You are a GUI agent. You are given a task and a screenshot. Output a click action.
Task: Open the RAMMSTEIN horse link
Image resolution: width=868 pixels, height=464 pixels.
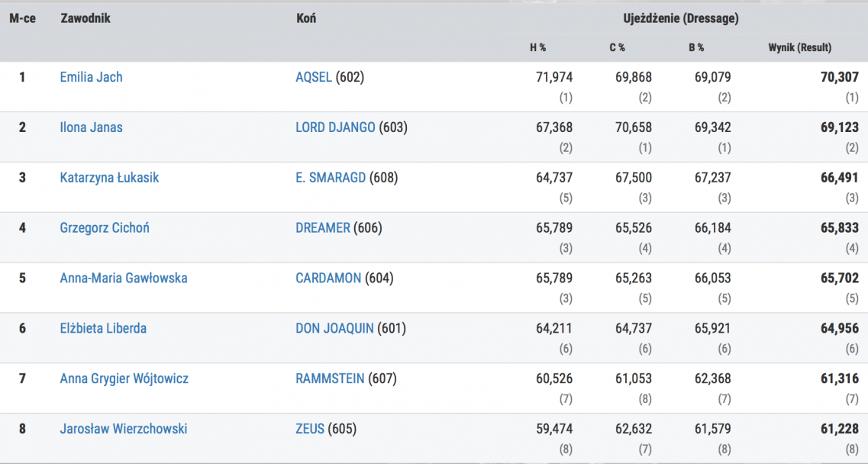click(x=330, y=379)
